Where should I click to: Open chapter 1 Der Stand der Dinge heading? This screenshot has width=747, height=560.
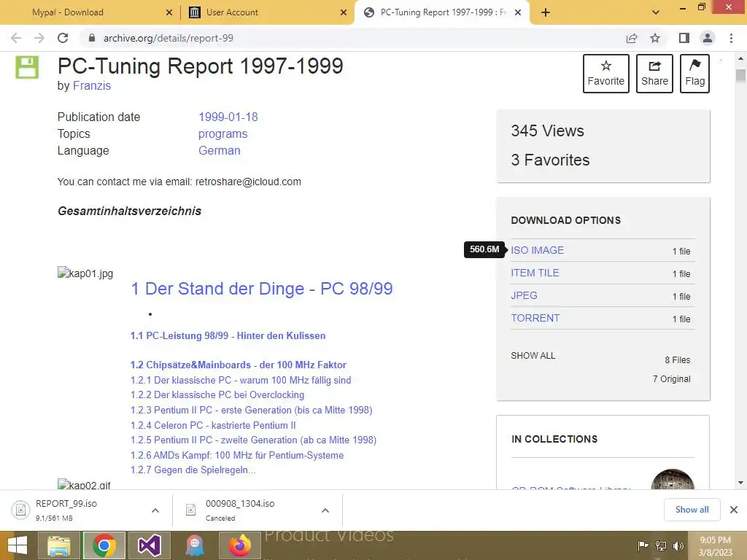262,289
